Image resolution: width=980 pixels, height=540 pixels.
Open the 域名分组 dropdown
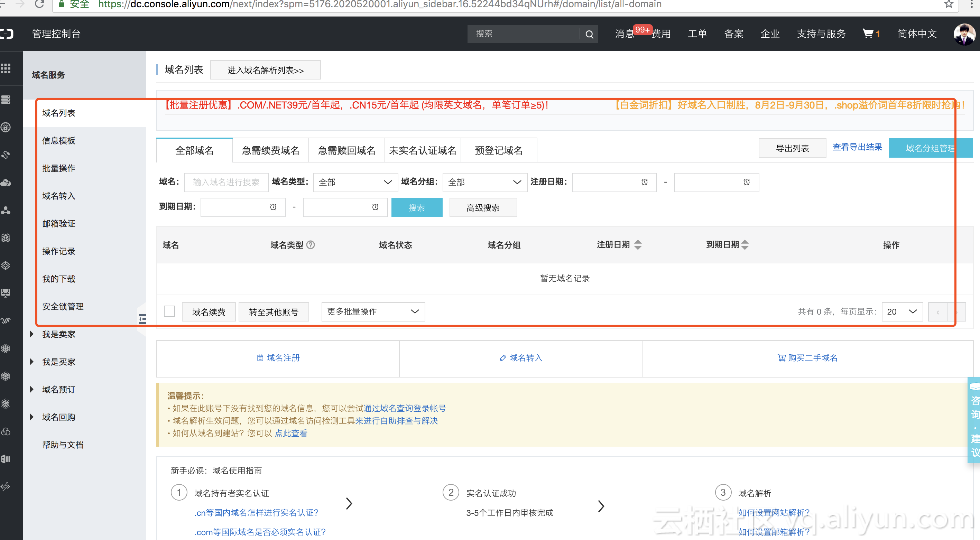click(485, 183)
